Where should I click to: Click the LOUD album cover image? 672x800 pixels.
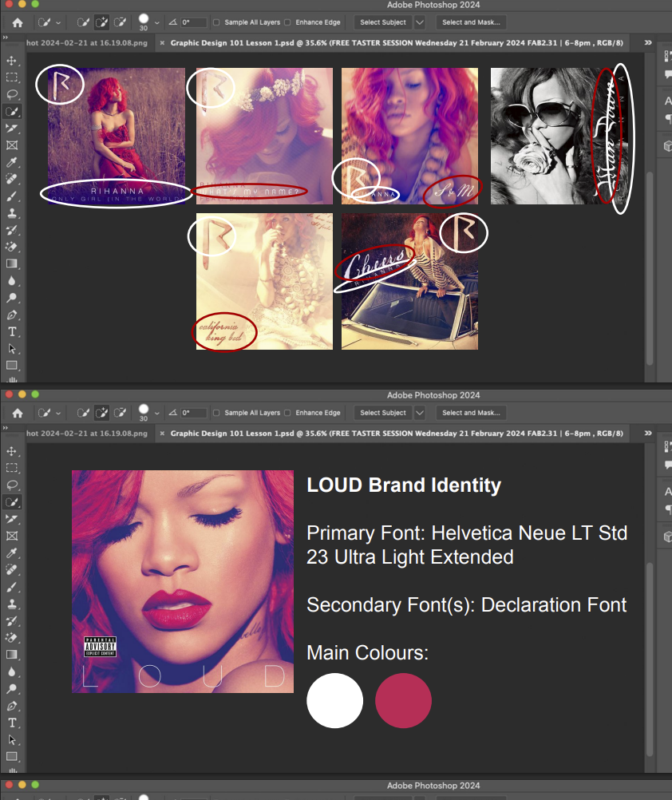point(183,581)
